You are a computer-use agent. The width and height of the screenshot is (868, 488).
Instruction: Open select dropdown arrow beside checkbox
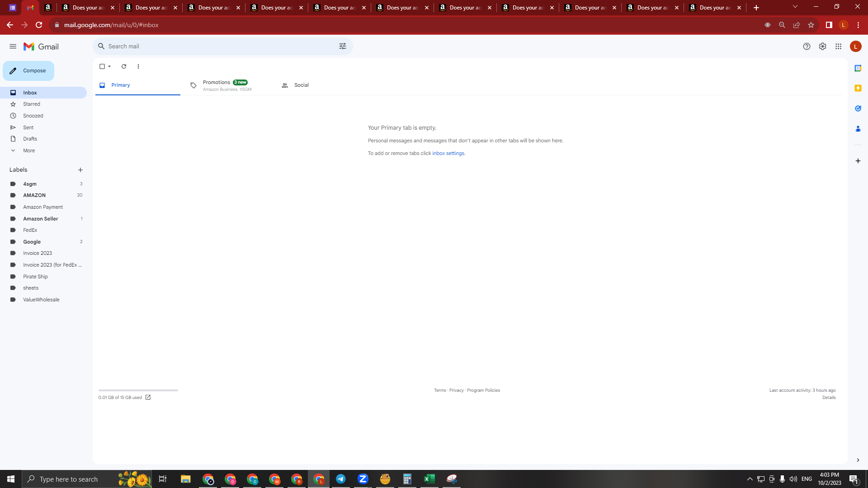(109, 66)
